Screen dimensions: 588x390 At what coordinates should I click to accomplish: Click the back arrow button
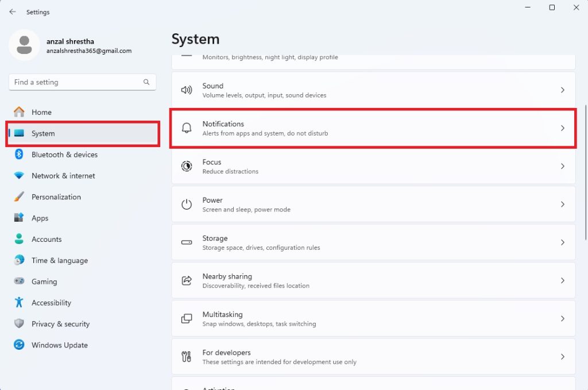[11, 11]
